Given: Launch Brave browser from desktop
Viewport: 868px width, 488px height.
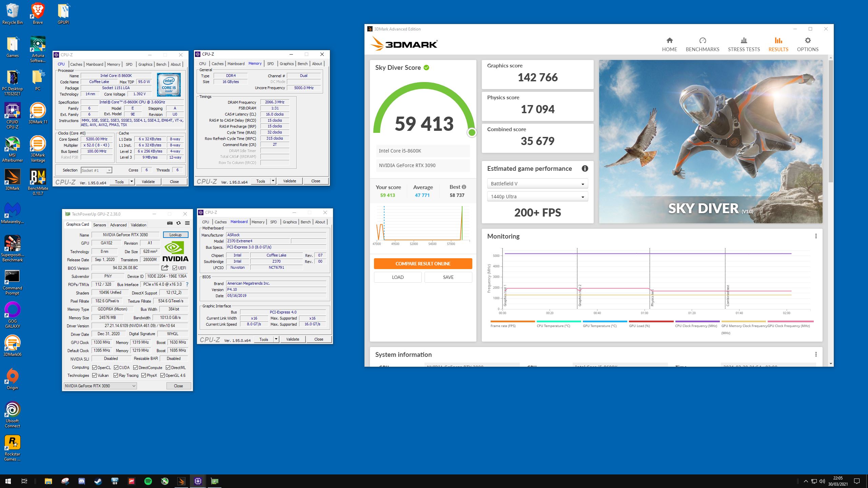Looking at the screenshot, I should click(x=38, y=14).
